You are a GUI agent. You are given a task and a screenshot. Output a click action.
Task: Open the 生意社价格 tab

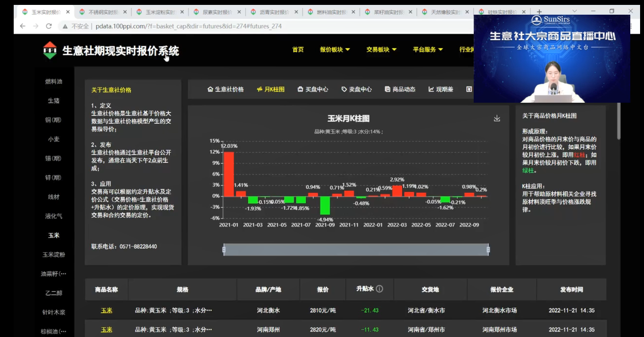click(x=226, y=90)
